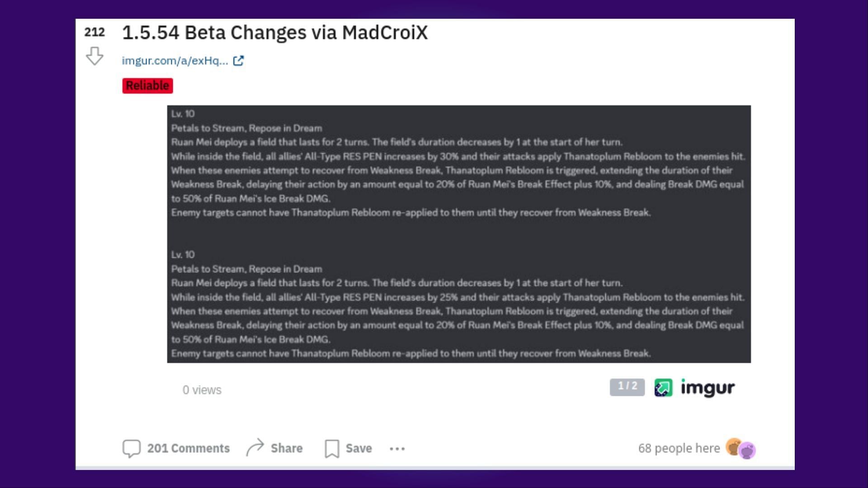This screenshot has width=868, height=488.
Task: Click the Reliable tag label
Action: (147, 85)
